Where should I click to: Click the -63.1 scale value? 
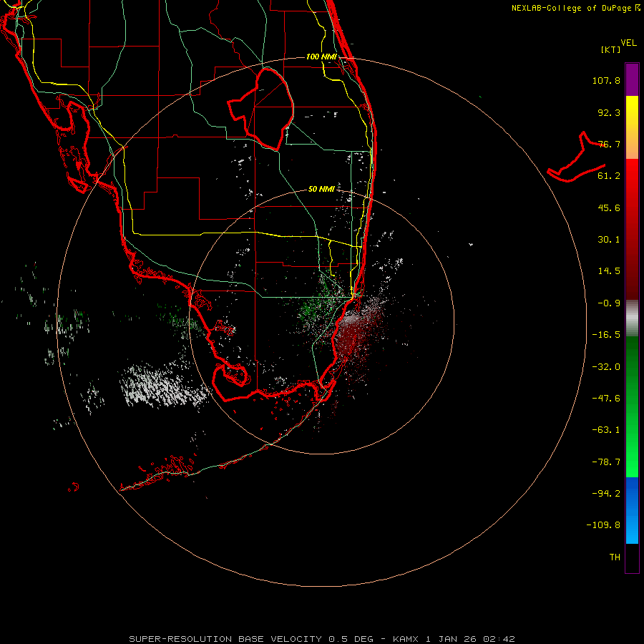(x=606, y=430)
